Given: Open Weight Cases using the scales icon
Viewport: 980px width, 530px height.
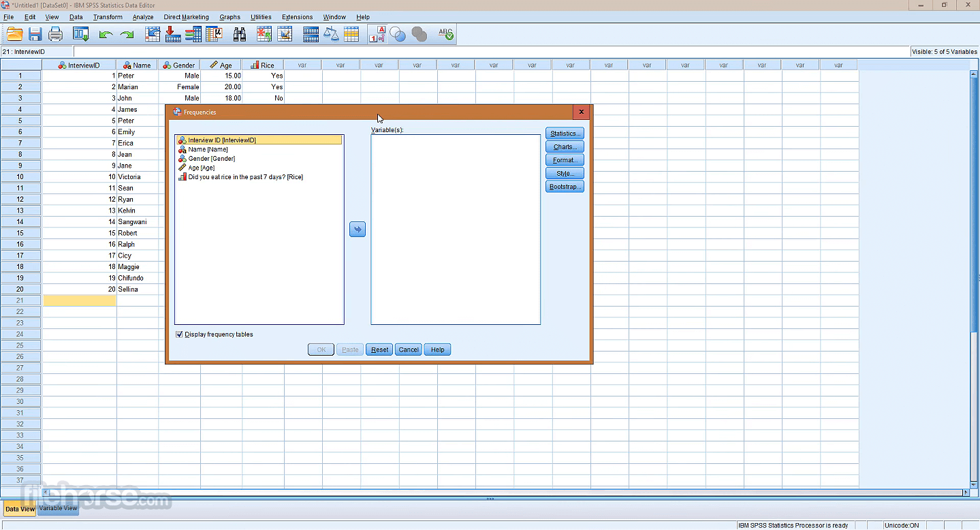Looking at the screenshot, I should coord(332,34).
